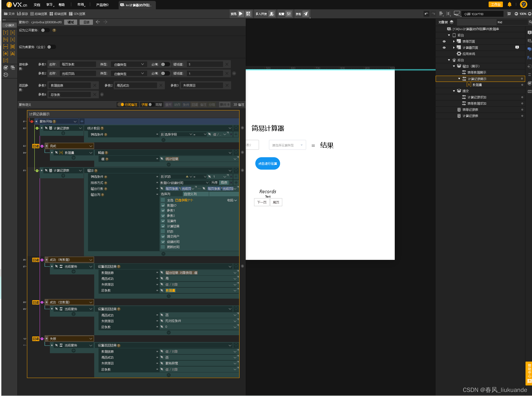Viewport: 532px width, 396px height.
Task: Select the [T] text variable widget
Action: 6,33
